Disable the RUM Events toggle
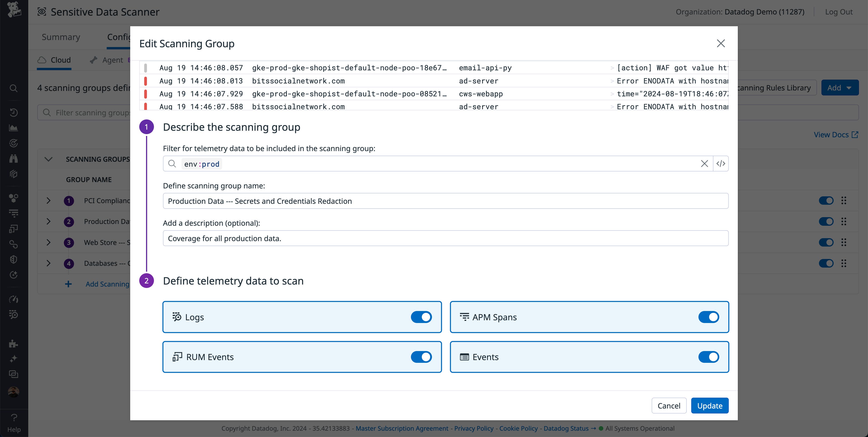This screenshot has width=868, height=437. pyautogui.click(x=421, y=357)
